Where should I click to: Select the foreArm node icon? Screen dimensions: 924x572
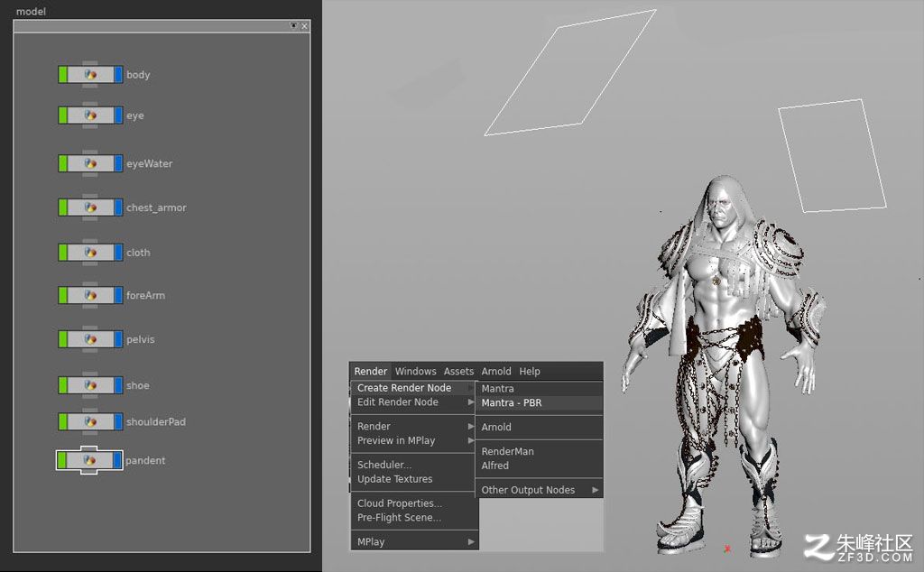click(90, 295)
